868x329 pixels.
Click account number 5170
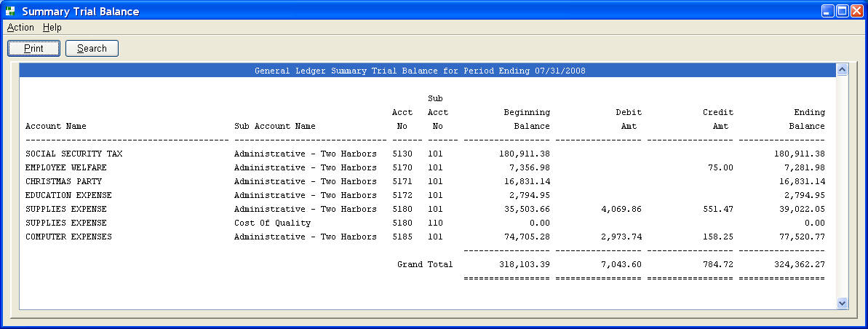[x=402, y=168]
